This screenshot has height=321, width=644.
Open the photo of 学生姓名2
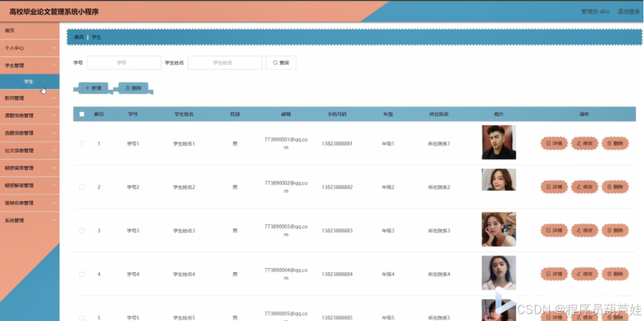498,179
